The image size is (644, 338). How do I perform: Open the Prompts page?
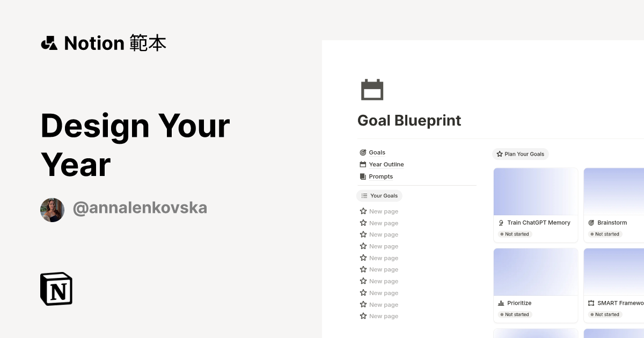pyautogui.click(x=381, y=176)
